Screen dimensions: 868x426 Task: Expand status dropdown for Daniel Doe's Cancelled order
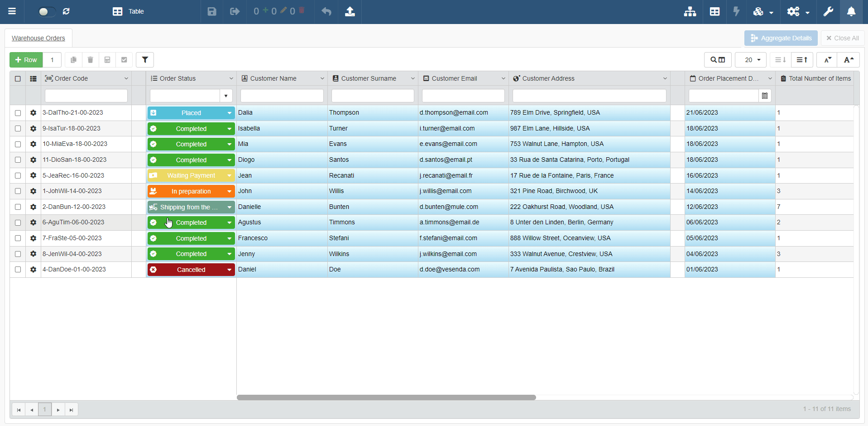(x=230, y=270)
